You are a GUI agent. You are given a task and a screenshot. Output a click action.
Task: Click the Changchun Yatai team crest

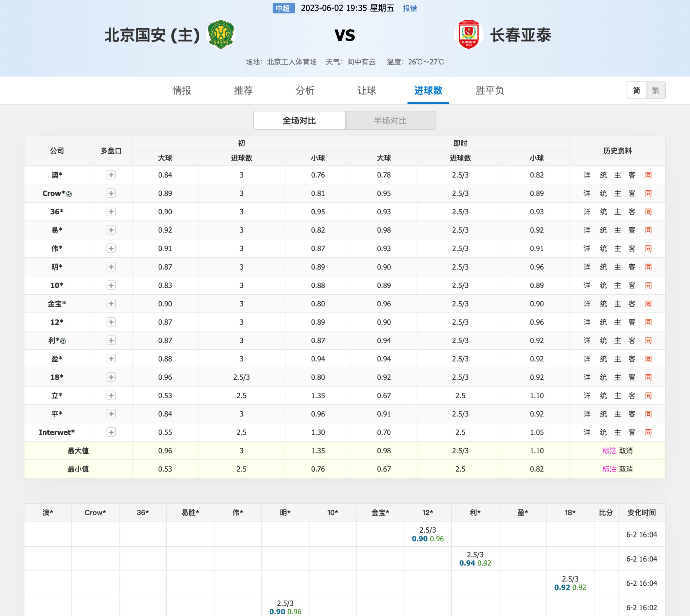point(468,35)
